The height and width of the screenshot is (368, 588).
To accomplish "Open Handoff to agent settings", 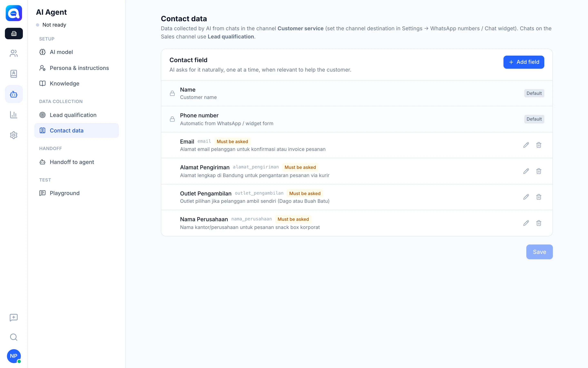I will click(x=77, y=162).
